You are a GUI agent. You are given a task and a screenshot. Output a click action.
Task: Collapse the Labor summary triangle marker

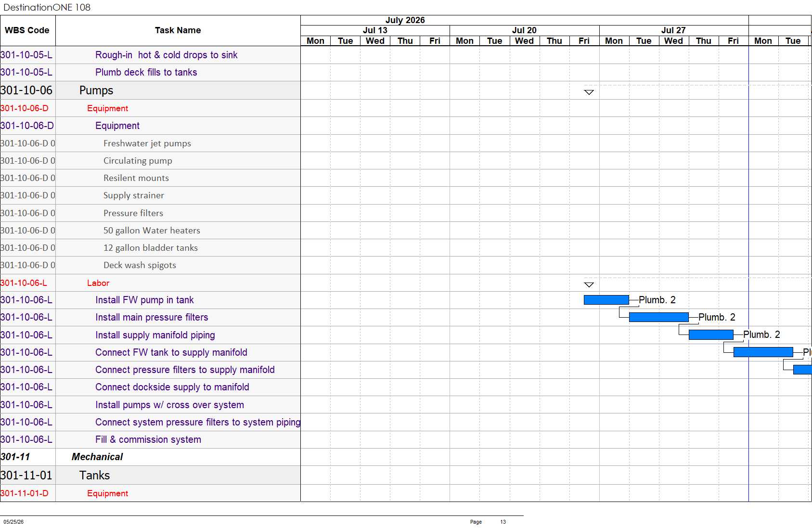tap(589, 284)
